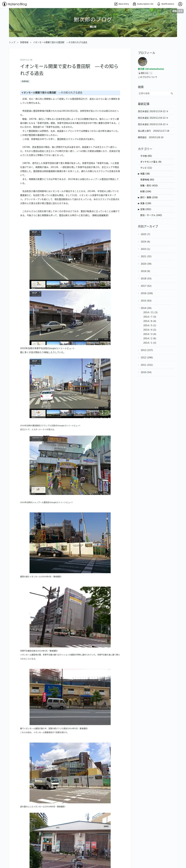186x868 pixels.
Task: Click the 読者になる button in header image
Action: [177, 11]
